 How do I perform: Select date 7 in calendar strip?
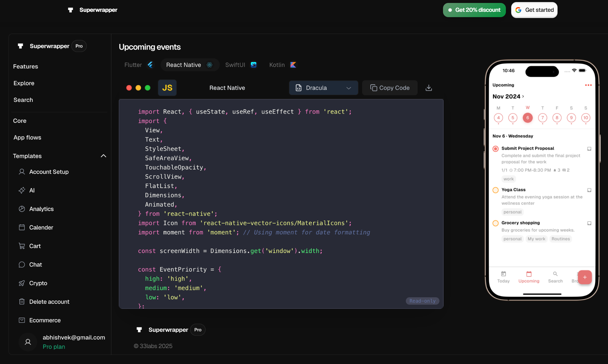(x=542, y=118)
